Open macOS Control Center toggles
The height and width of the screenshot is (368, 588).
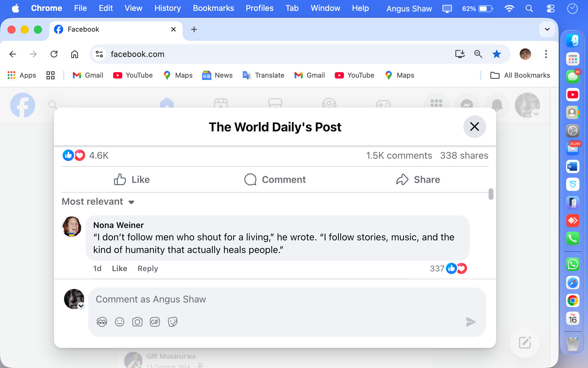coord(550,8)
